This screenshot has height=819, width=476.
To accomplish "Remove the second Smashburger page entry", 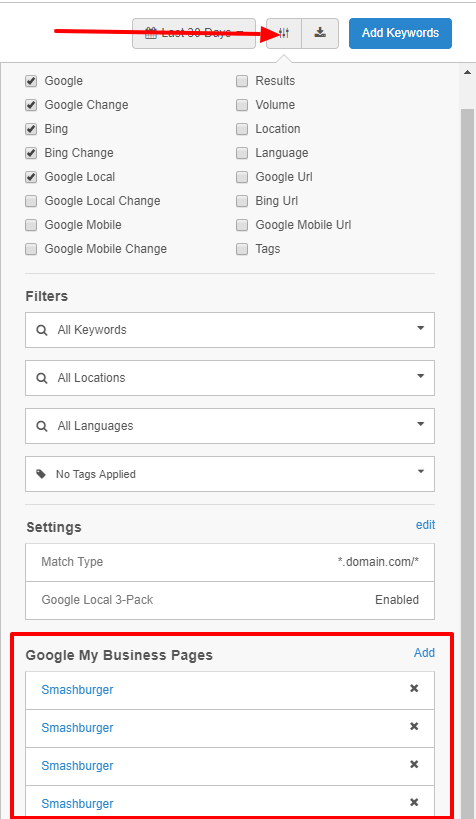I will 414,727.
